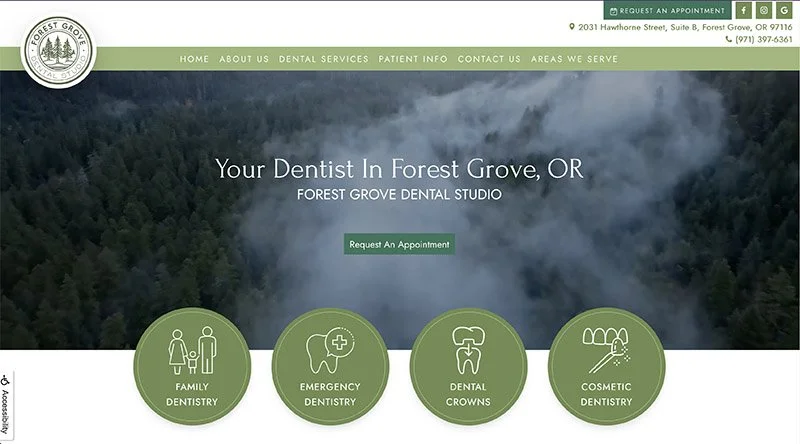
Task: Go to the Home menu item
Action: tap(194, 59)
